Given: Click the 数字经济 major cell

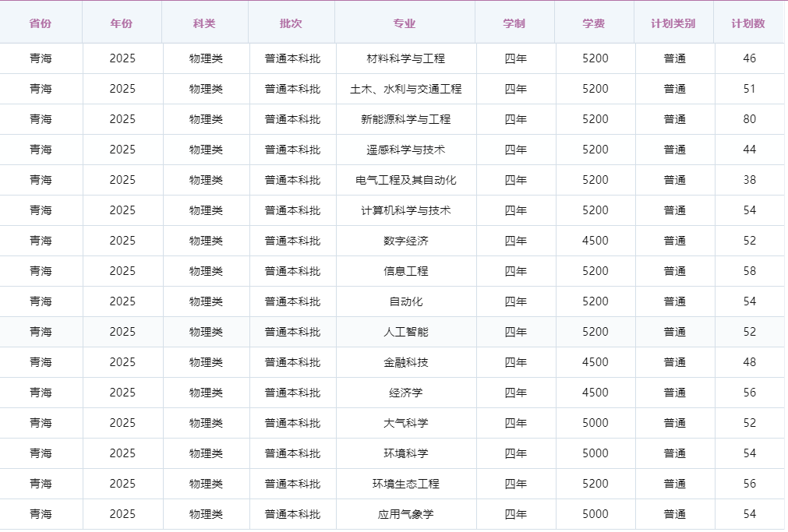Looking at the screenshot, I should (405, 241).
